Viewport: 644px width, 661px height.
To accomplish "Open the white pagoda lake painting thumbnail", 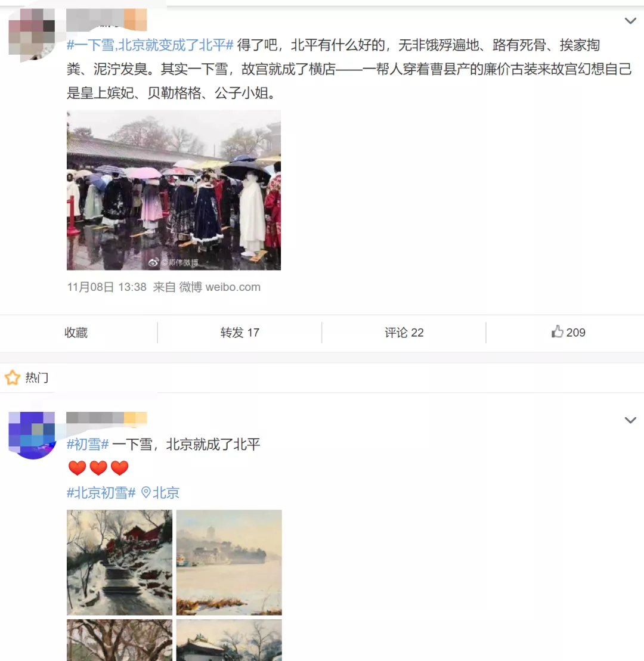I will (229, 562).
